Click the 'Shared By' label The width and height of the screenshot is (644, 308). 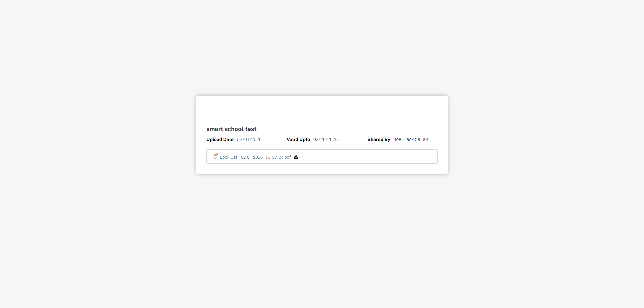(379, 139)
